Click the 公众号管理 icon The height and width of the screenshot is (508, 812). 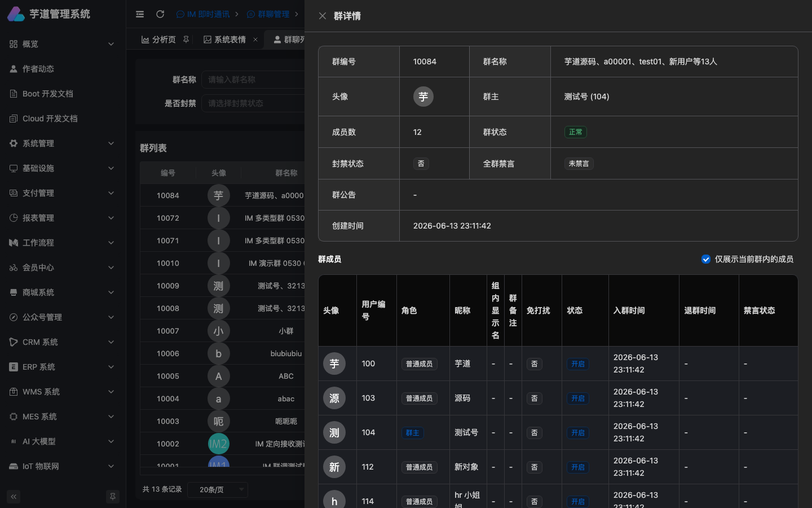[14, 317]
